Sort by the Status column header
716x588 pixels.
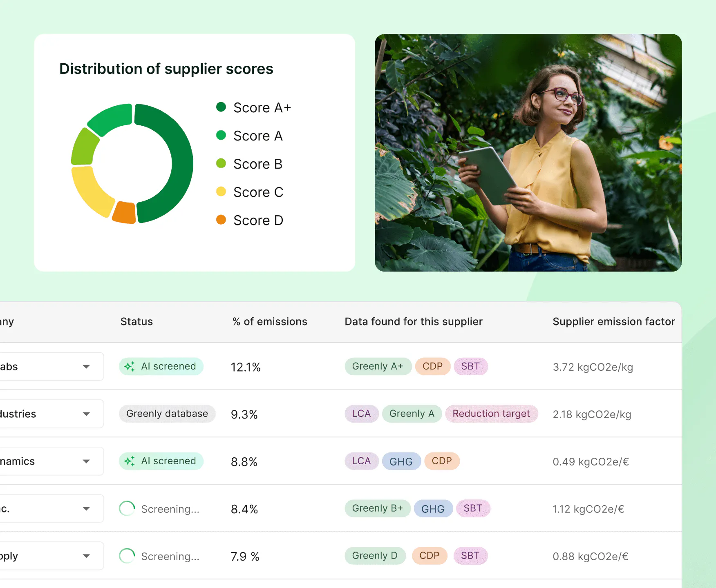click(x=136, y=322)
